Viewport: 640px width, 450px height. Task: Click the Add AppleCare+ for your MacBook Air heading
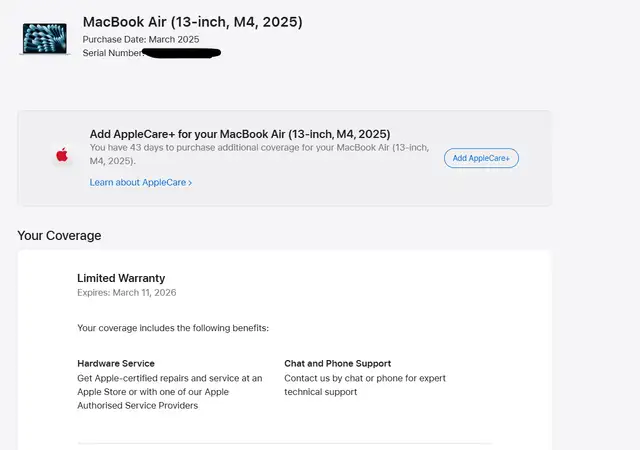coord(239,134)
